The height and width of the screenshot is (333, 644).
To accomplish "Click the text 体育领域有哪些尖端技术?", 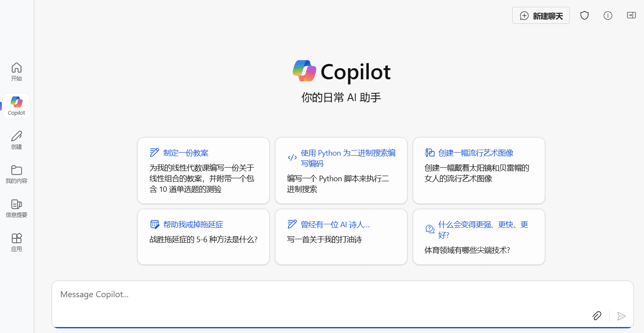I will click(467, 250).
